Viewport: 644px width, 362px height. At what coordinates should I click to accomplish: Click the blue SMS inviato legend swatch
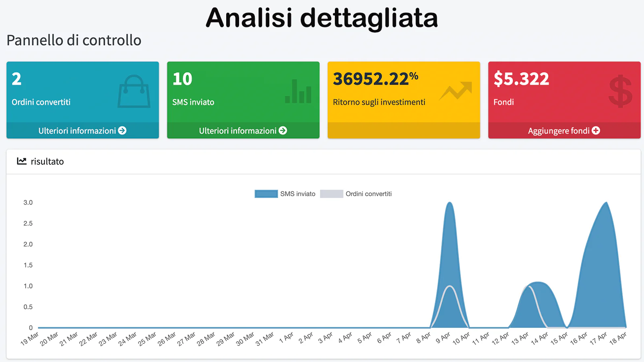tap(266, 194)
